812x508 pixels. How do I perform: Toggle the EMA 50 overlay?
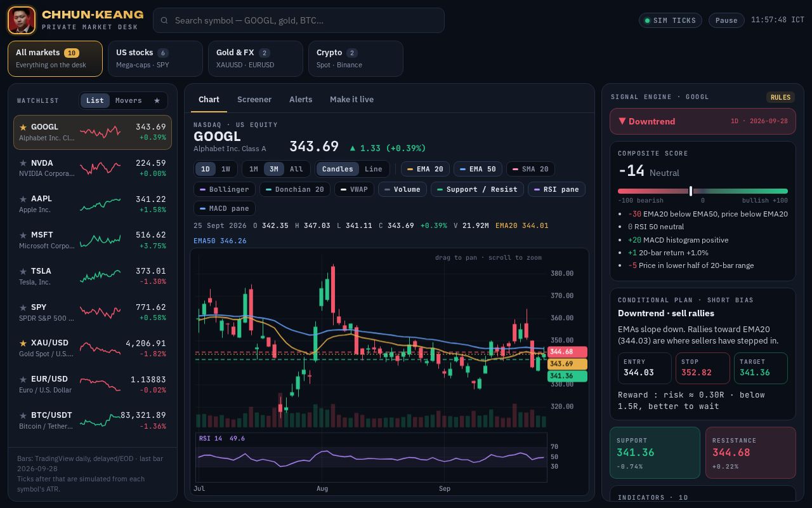[x=478, y=169]
